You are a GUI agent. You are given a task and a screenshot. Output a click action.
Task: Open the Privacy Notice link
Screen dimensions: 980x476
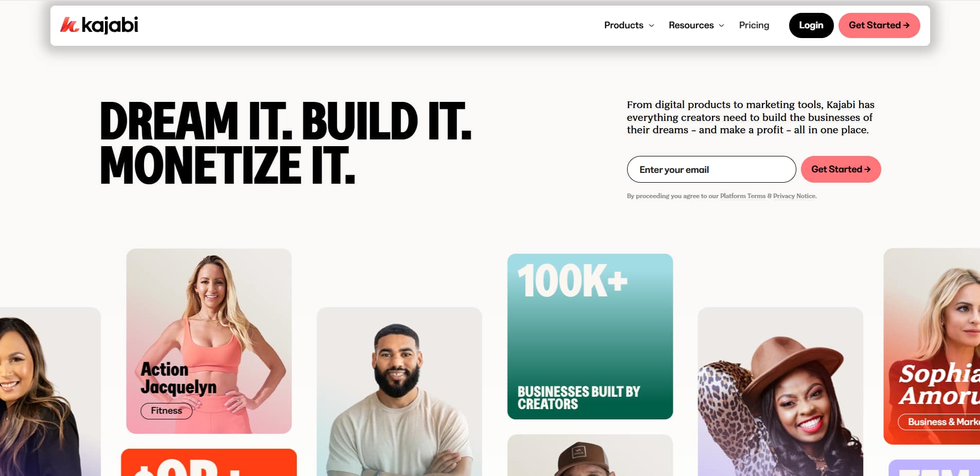click(x=794, y=196)
